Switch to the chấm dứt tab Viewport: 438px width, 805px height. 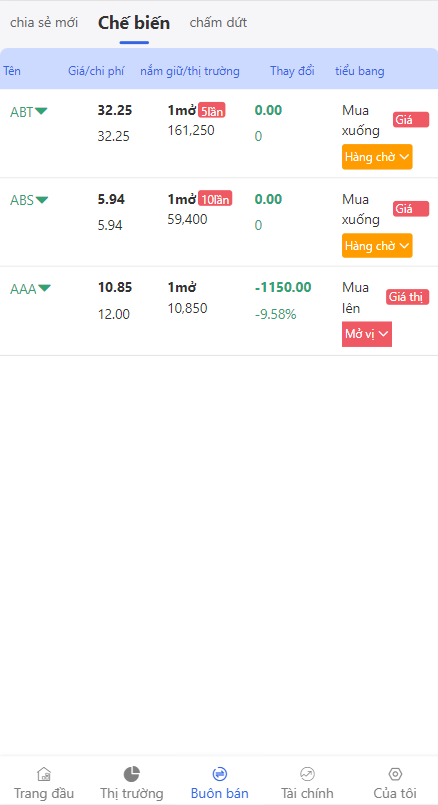click(x=218, y=23)
